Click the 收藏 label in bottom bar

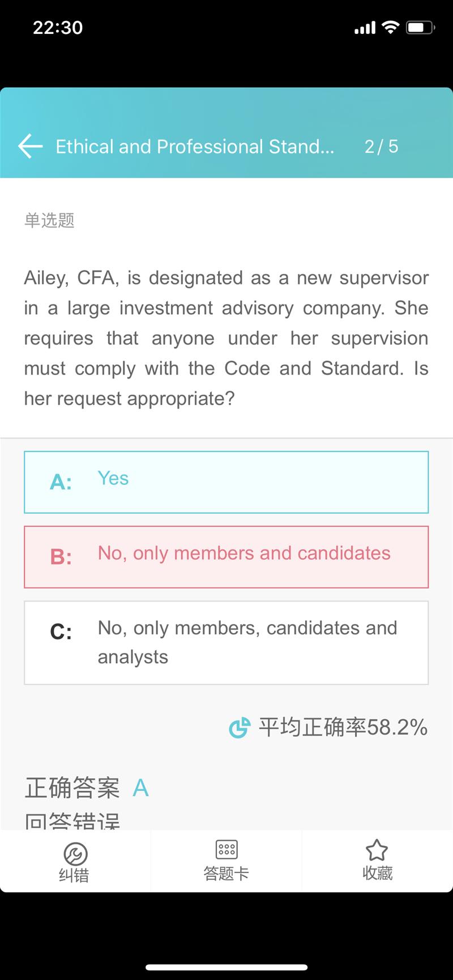pos(378,873)
